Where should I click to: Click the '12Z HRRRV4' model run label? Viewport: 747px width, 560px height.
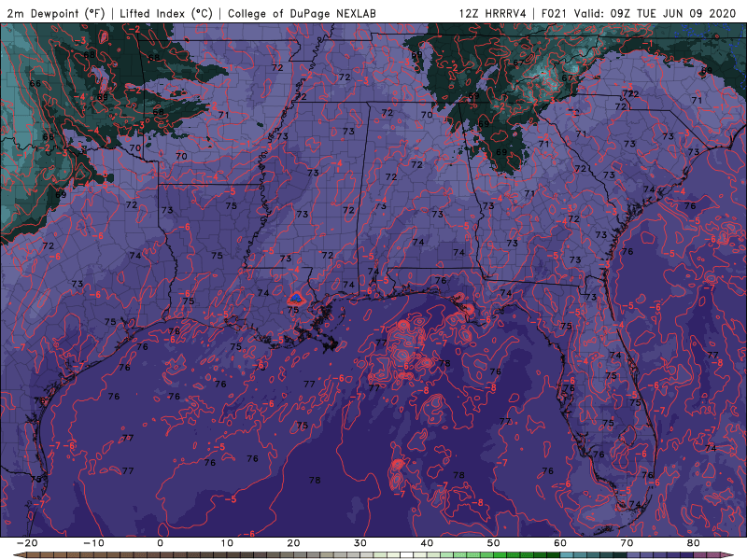(493, 13)
